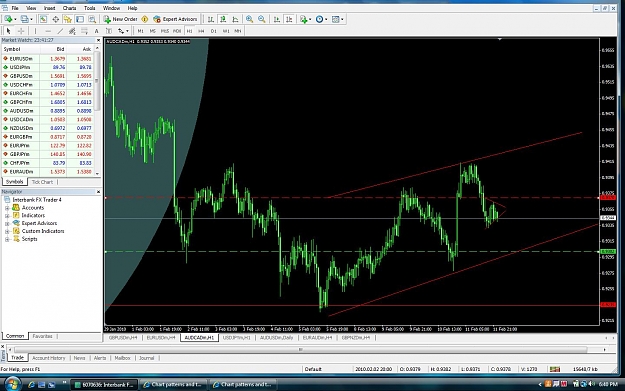
Task: Toggle the Terminal panel icon
Action: click(x=80, y=19)
